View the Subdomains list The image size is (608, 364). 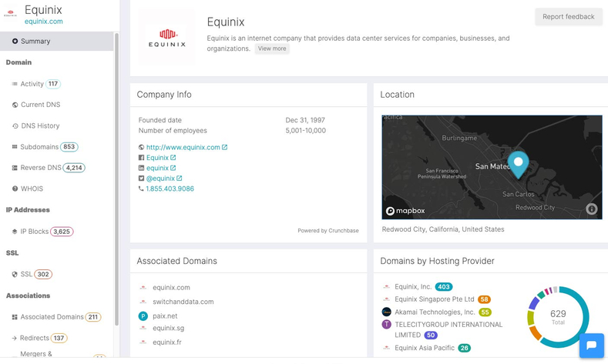click(x=39, y=147)
